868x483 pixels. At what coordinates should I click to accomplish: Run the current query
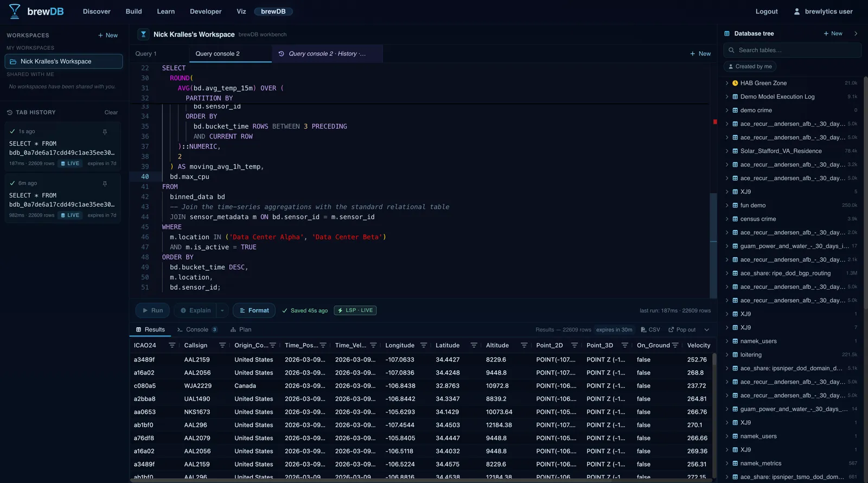pyautogui.click(x=152, y=310)
